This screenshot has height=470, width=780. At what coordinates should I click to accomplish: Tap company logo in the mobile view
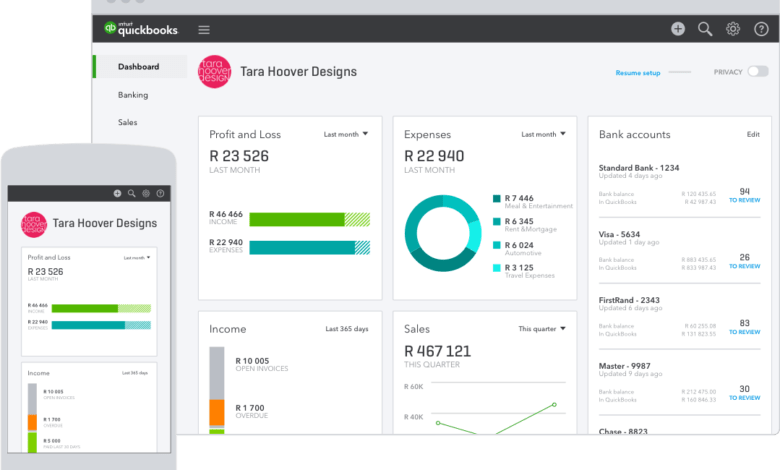[34, 225]
